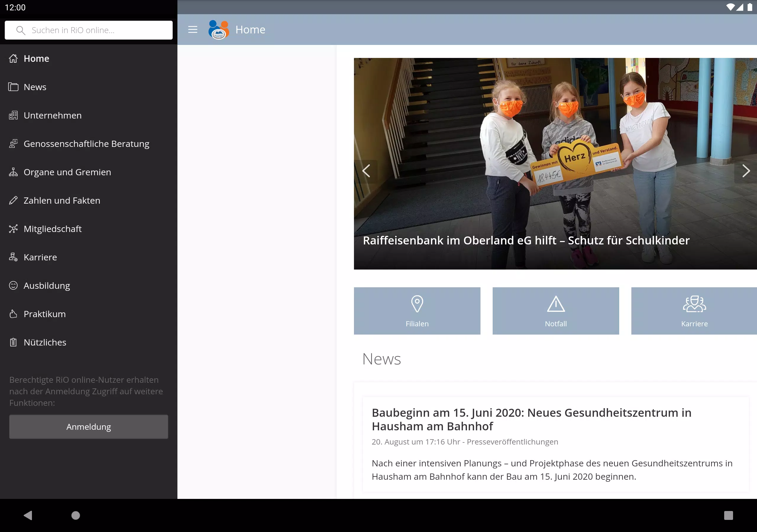
Task: Click the 'News' section heading
Action: pos(381,359)
